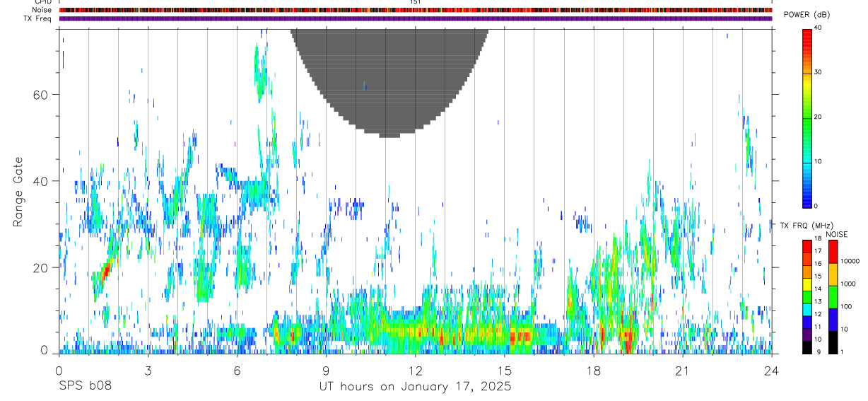Click the x-axis tick label '24'
This screenshot has height=401, width=868.
tap(771, 371)
